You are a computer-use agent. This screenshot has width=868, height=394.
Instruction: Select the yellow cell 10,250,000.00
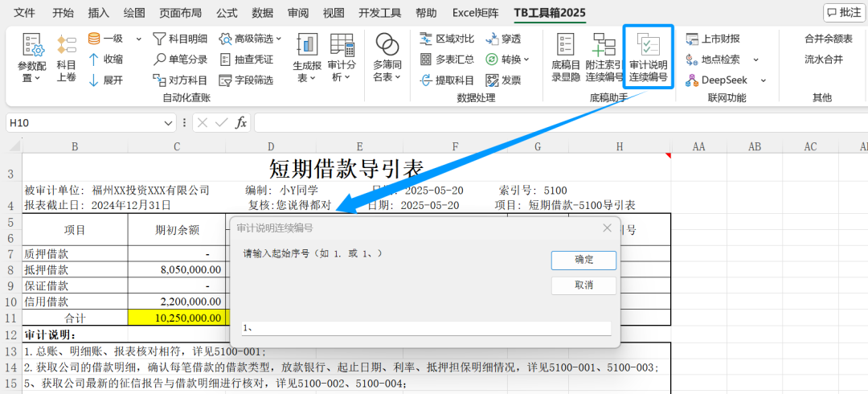(x=177, y=318)
